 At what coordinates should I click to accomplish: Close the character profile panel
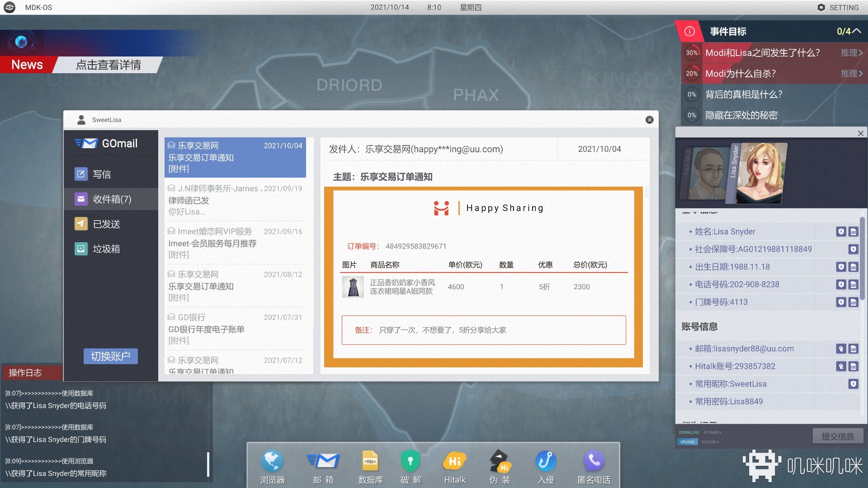click(860, 133)
